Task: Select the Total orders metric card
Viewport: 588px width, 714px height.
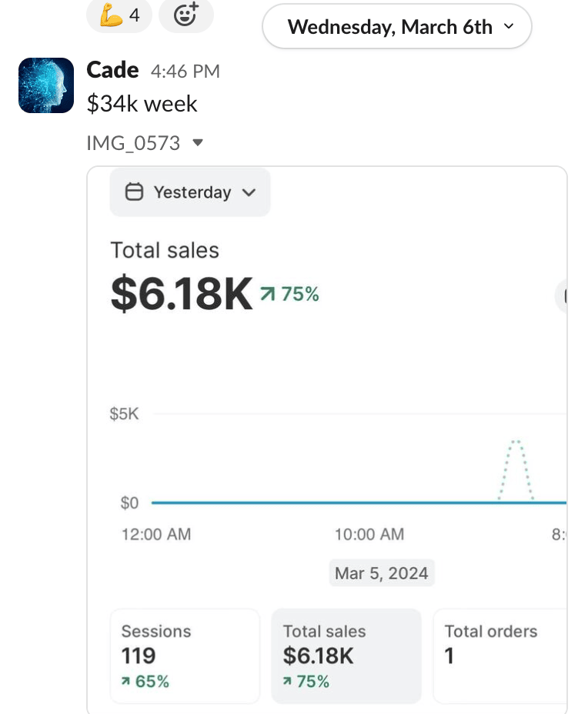Action: coord(499,656)
